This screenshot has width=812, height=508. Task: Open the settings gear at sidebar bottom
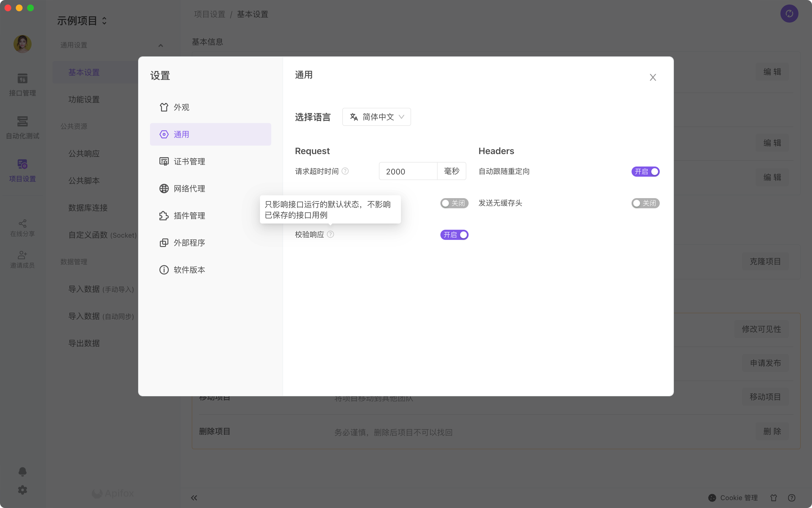click(x=23, y=490)
